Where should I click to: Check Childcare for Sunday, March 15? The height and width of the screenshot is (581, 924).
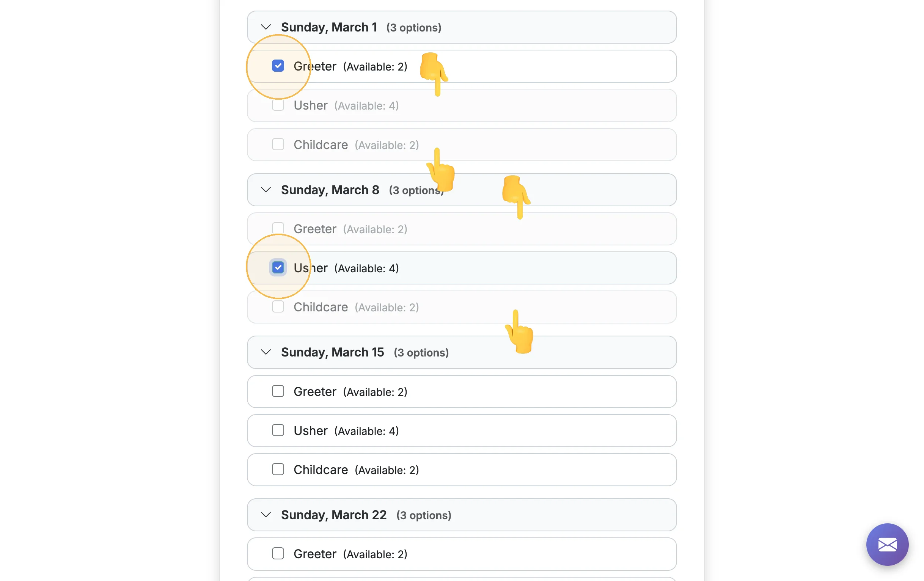[278, 470]
